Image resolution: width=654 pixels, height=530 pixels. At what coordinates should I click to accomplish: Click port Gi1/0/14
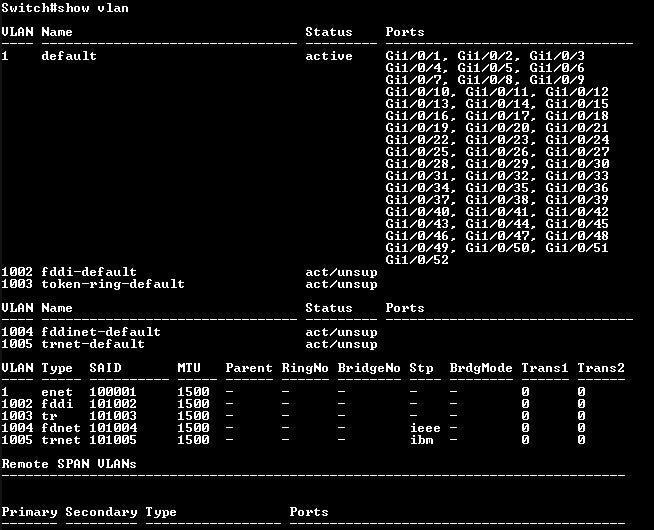coord(497,104)
